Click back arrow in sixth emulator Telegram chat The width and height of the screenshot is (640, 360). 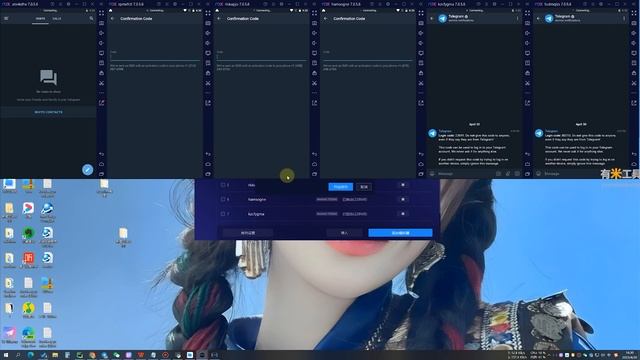pyautogui.click(x=538, y=18)
